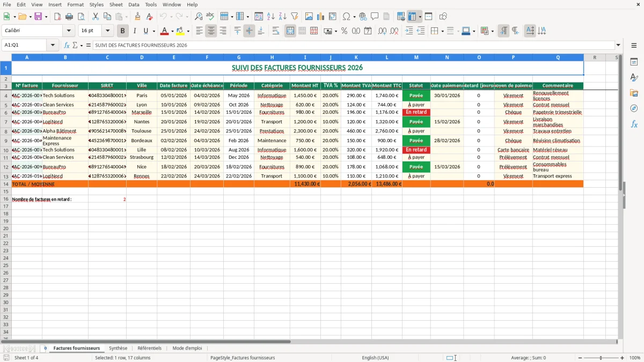
Task: Open Find and Replace icon
Action: coord(199,17)
